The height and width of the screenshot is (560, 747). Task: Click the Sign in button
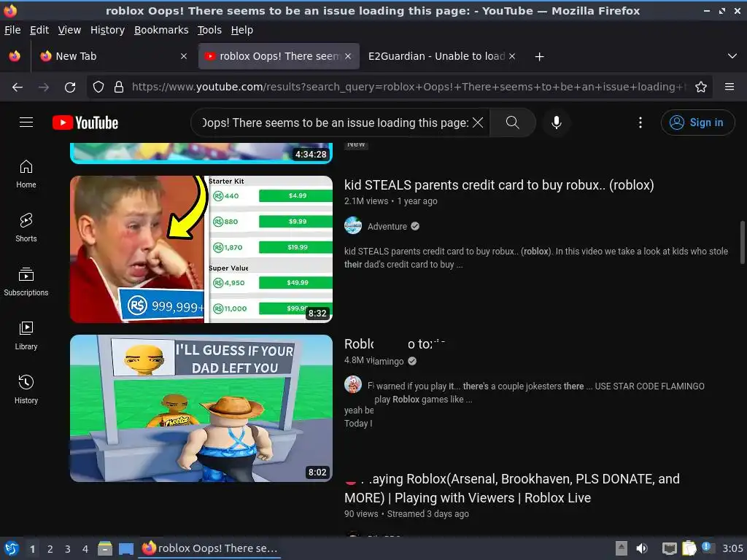pos(697,122)
